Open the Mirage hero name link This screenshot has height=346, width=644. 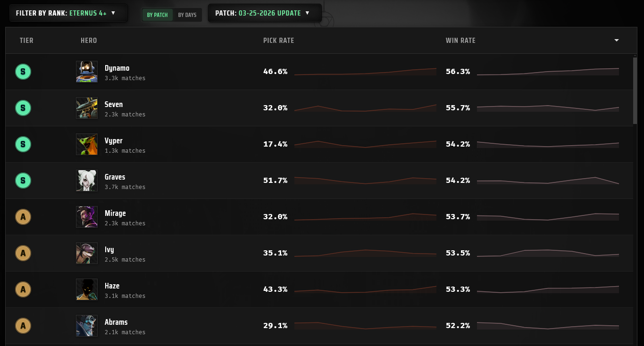(x=115, y=213)
